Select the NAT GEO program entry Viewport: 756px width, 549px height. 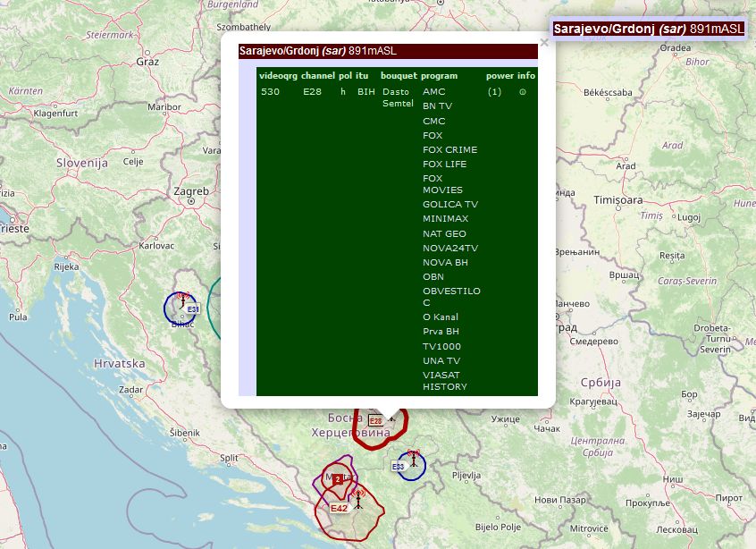444,233
